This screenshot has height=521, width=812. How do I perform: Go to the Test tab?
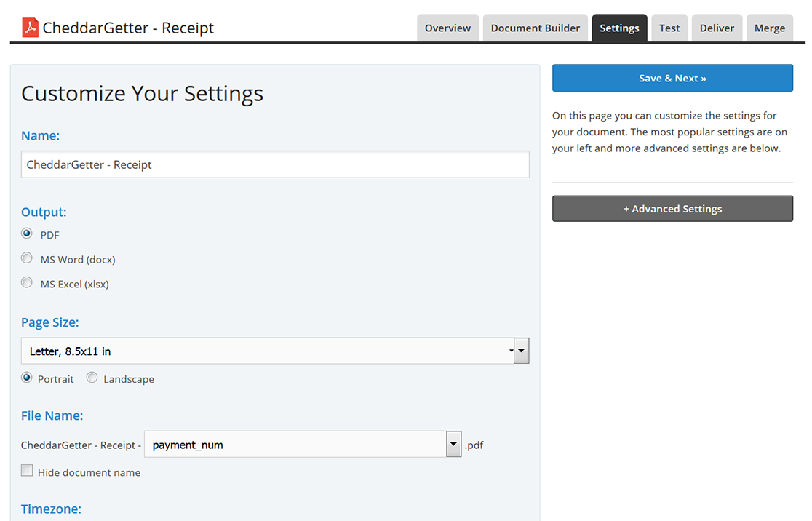[x=669, y=28]
